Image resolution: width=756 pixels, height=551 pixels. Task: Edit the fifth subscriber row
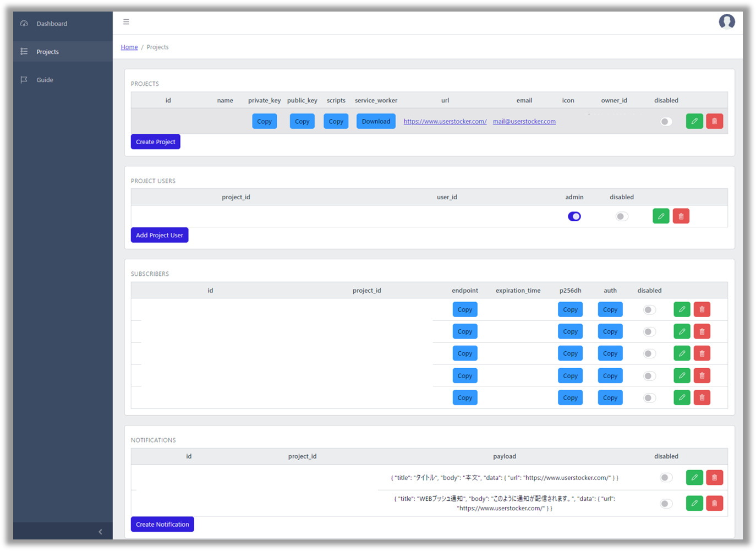coord(682,397)
